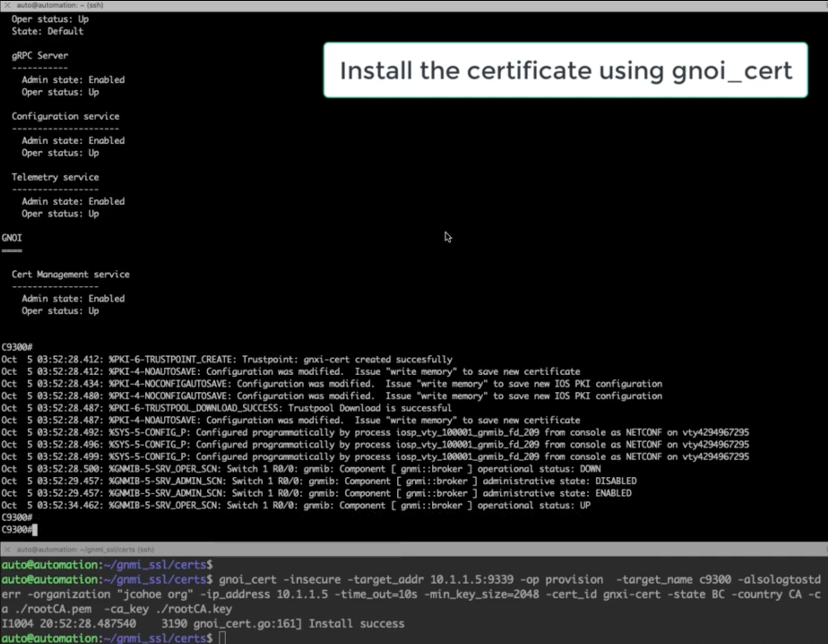Click the PKI-6-TRUSTPOOL_DOWNLOAD_SUCCESS log line
This screenshot has height=644, width=828.
pos(226,408)
